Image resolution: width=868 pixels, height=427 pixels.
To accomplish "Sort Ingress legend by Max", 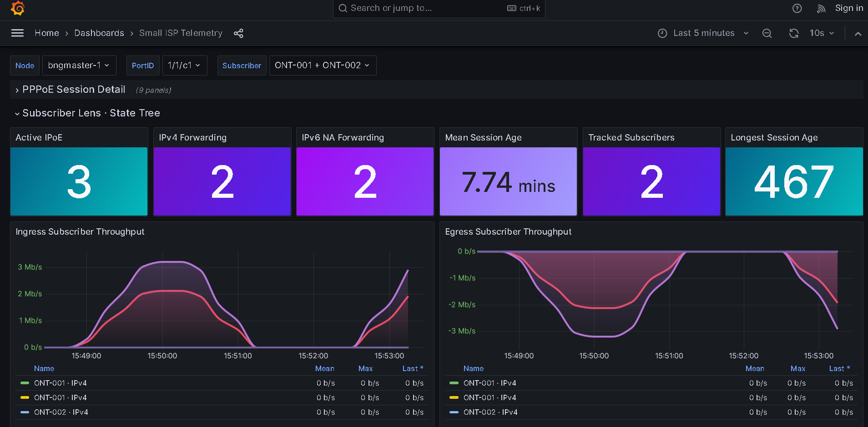I will tap(365, 368).
